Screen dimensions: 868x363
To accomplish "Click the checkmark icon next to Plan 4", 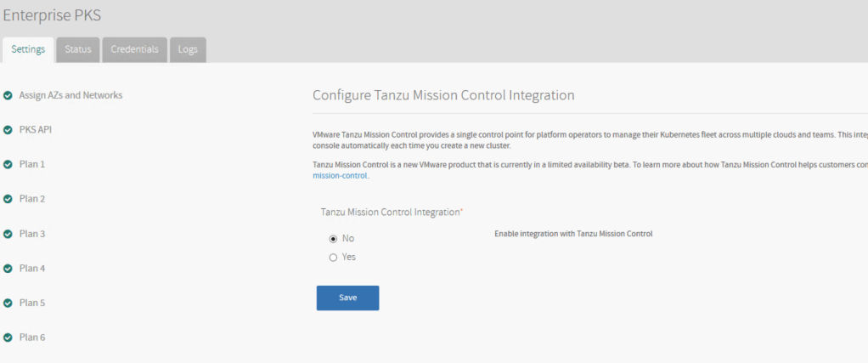I will tap(8, 269).
